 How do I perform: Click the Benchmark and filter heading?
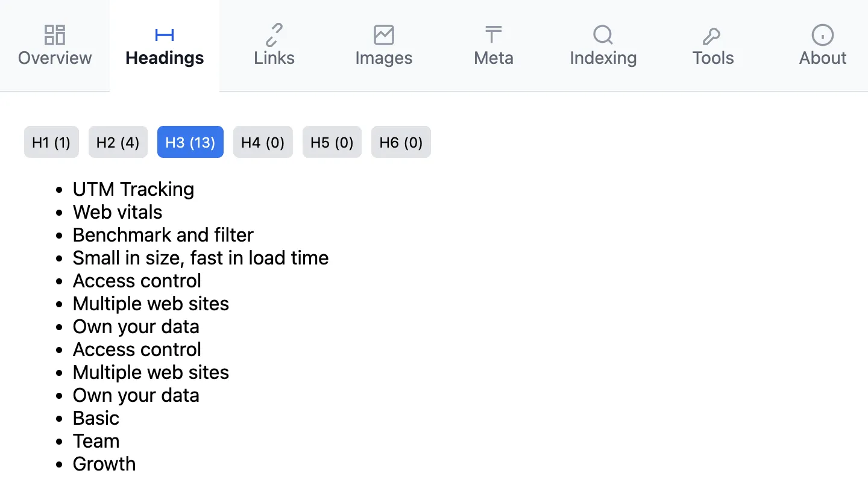[x=163, y=235]
